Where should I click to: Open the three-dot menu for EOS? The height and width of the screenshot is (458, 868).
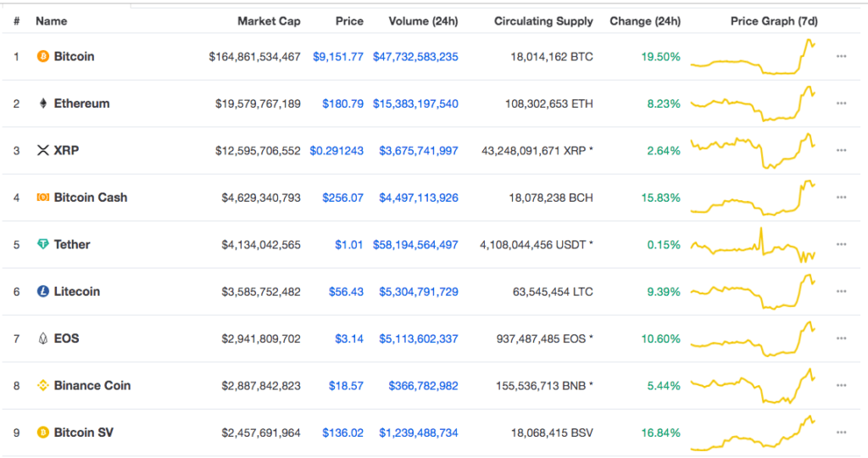coord(842,338)
